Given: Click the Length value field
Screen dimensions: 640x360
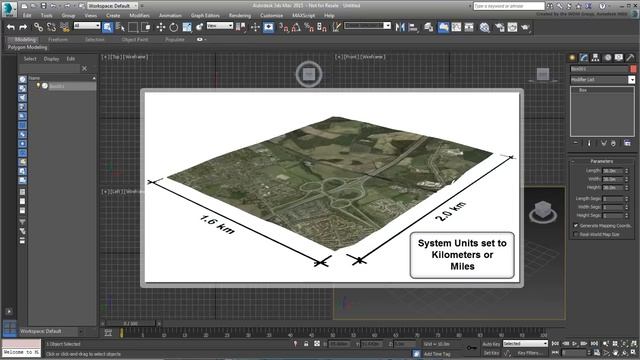Looking at the screenshot, I should coord(613,171).
